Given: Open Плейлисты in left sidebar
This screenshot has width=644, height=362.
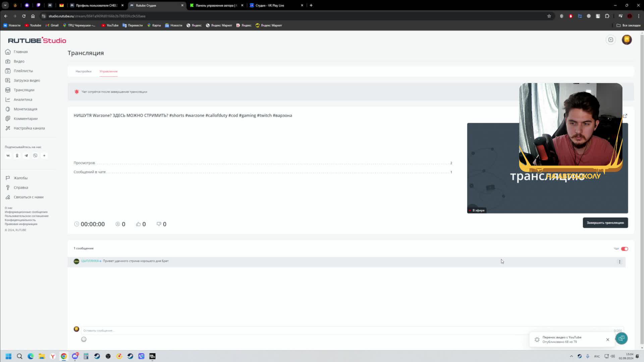Looking at the screenshot, I should [x=23, y=71].
